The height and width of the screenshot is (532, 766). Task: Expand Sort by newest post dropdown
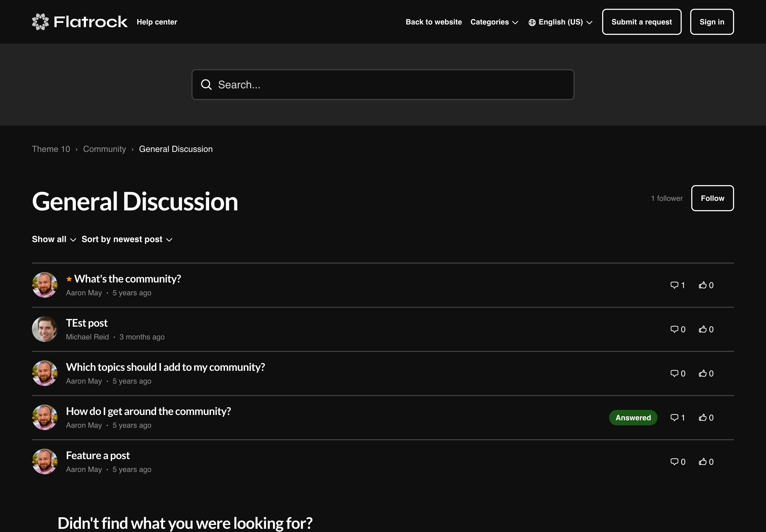[127, 239]
